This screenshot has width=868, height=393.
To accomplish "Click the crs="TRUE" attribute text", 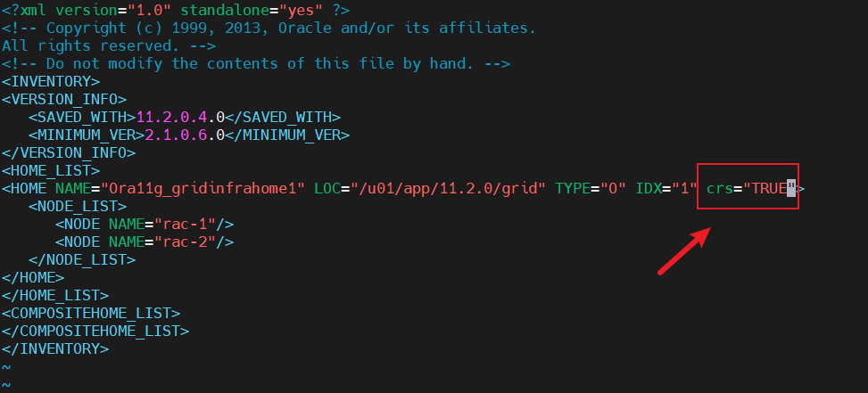I will coord(747,189).
